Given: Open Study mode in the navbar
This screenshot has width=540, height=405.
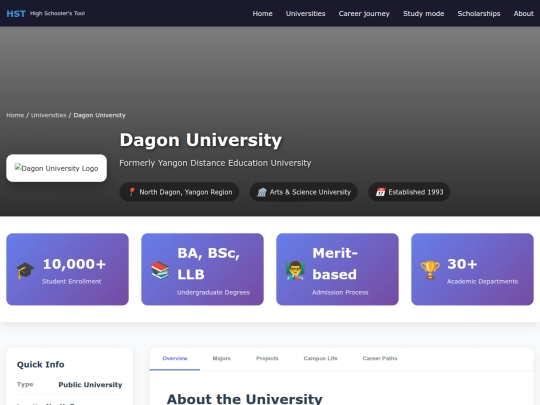Looking at the screenshot, I should tap(424, 13).
